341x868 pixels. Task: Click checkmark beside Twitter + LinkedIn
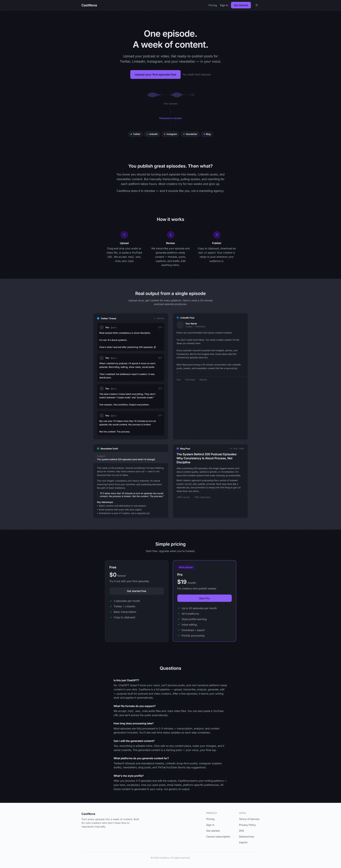(111, 606)
